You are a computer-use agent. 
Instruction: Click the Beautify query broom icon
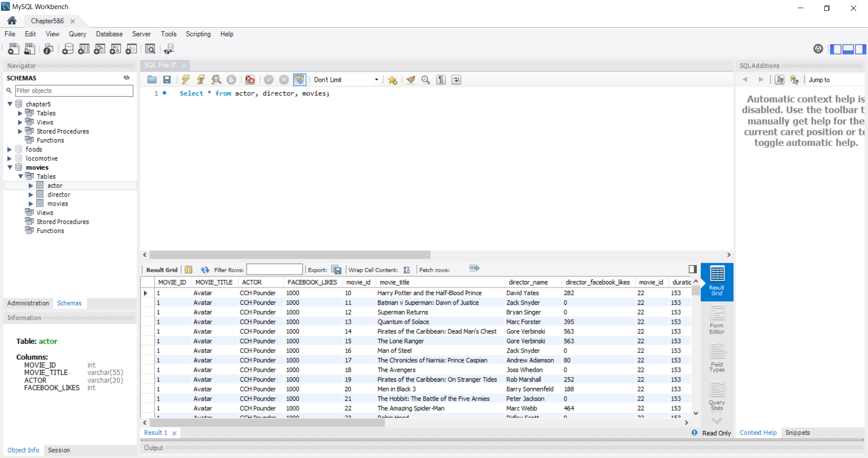click(x=410, y=80)
